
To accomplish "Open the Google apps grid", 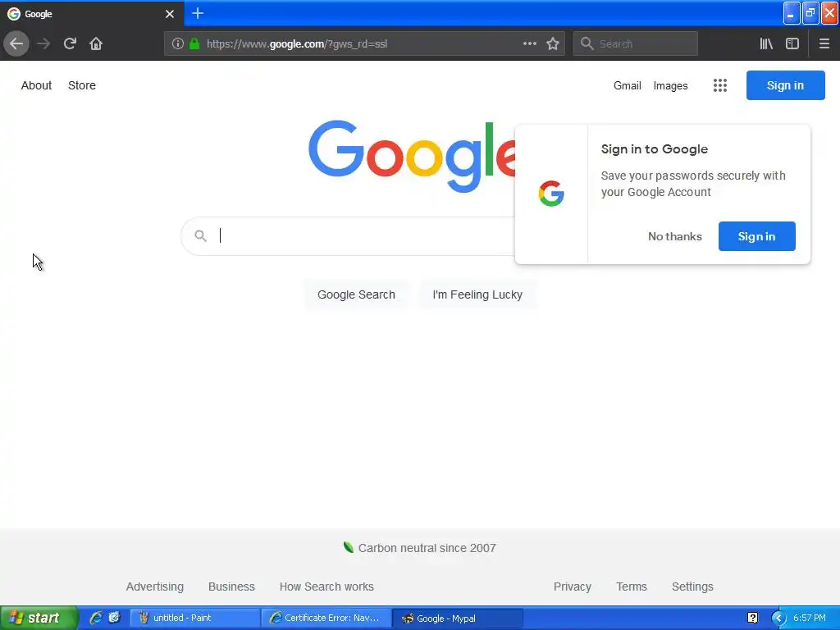I will [x=720, y=85].
